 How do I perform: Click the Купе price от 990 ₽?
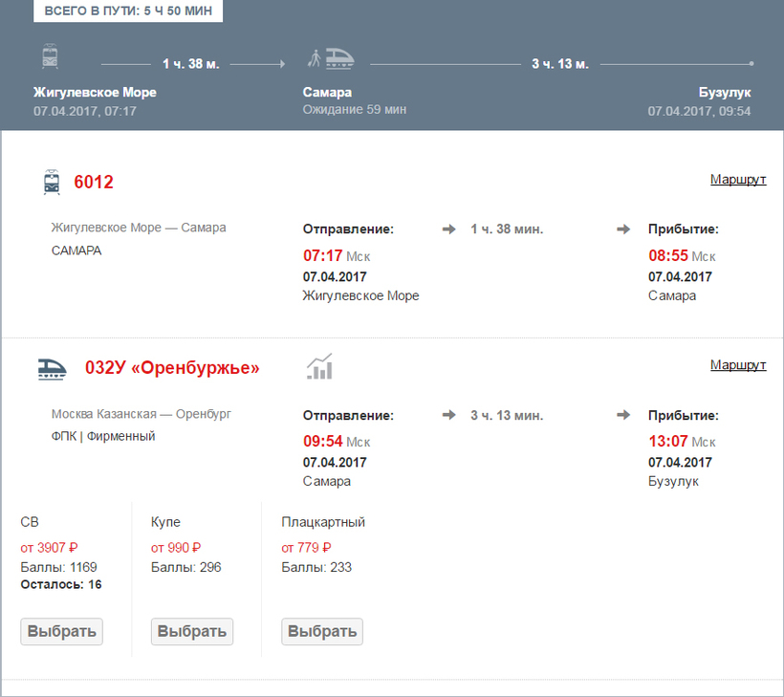point(176,548)
